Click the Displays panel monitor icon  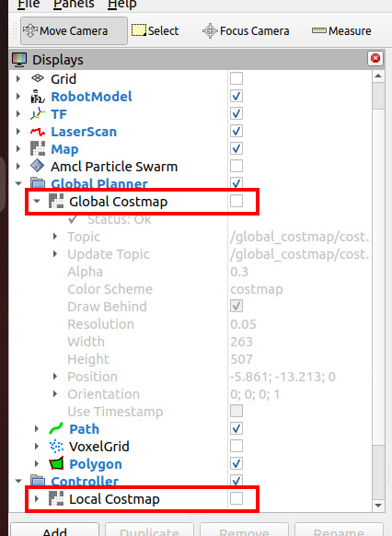tap(19, 60)
